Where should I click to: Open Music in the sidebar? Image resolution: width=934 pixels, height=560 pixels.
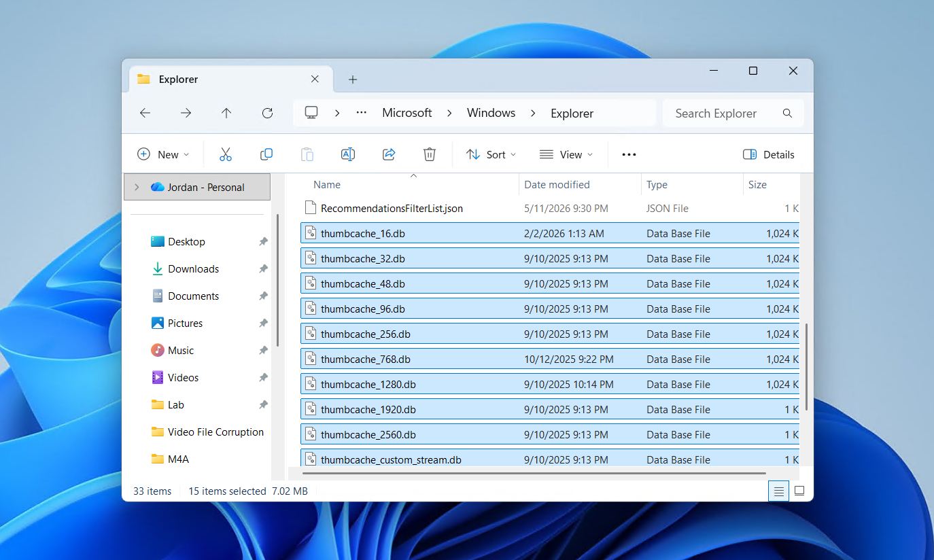181,350
